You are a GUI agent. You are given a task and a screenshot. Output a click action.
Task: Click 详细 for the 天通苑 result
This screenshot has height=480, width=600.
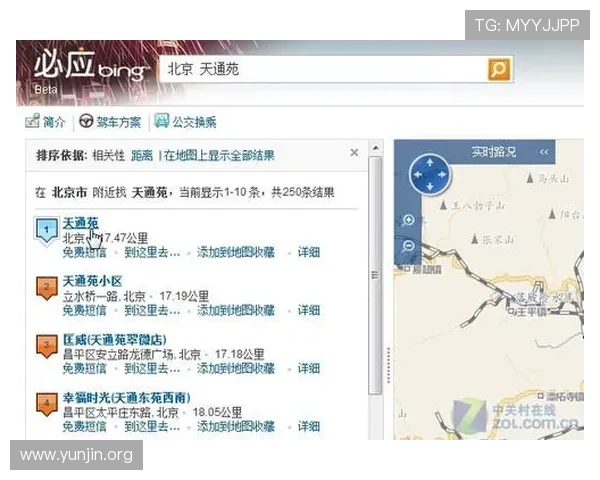(309, 253)
